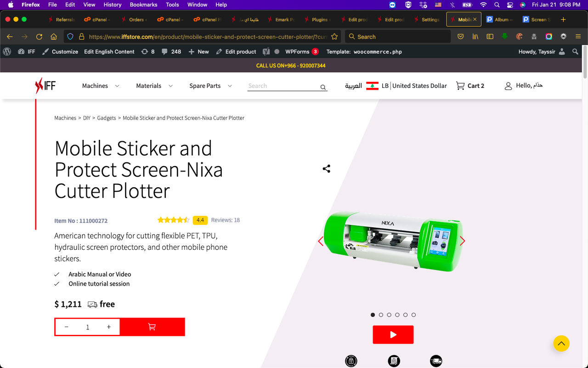Screen dimensions: 588x368
Task: Play the product video button
Action: click(x=393, y=334)
